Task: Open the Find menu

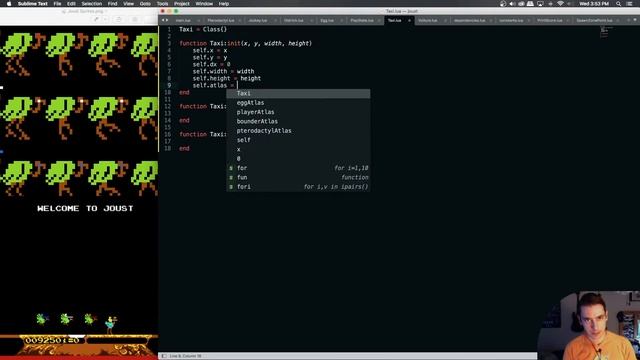Action: (112, 4)
